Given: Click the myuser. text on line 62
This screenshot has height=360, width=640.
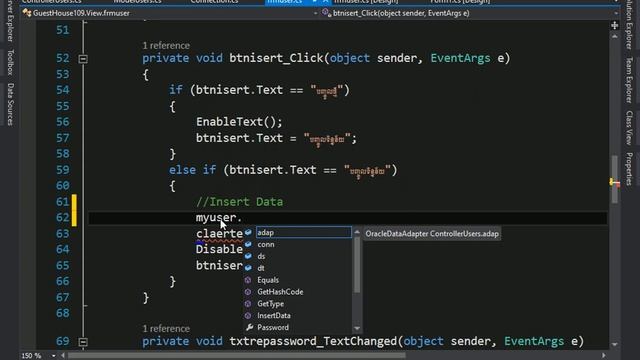Looking at the screenshot, I should (219, 218).
